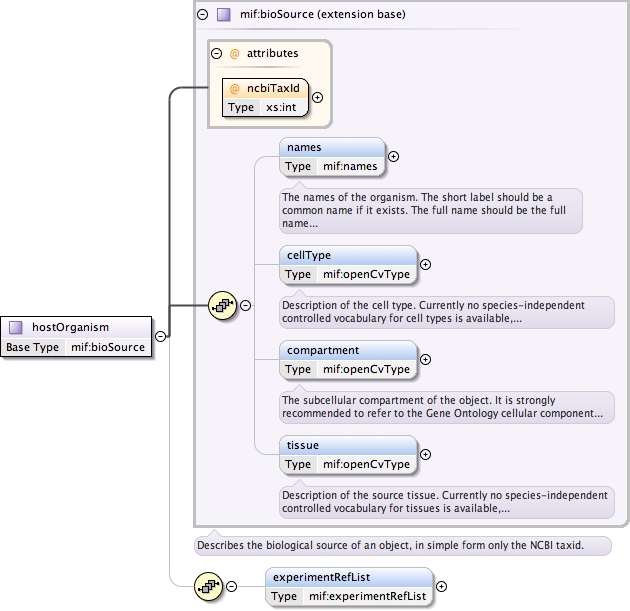The image size is (630, 611).
Task: Click the mif:bioSource purple square icon
Action: 223,14
